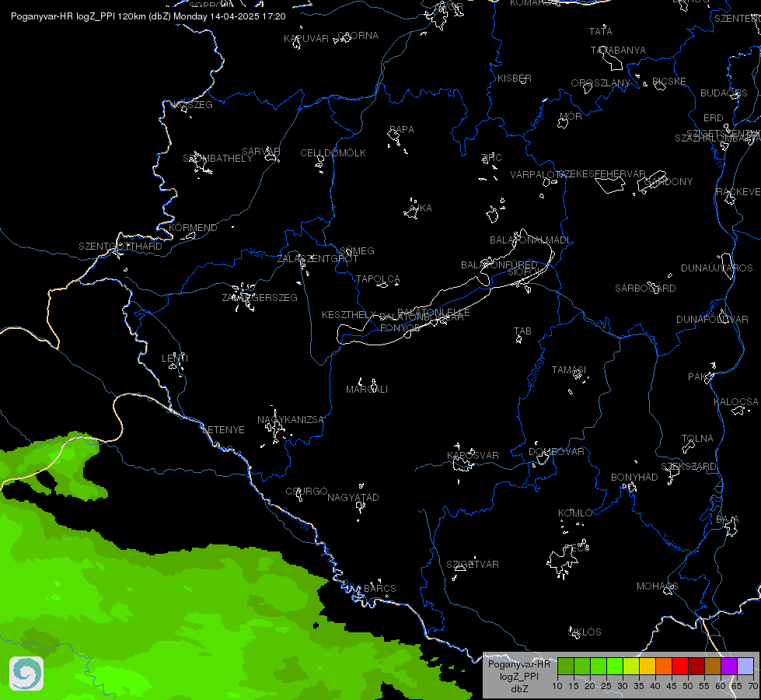Image resolution: width=761 pixels, height=700 pixels.
Task: Click the logZ_PPI legend label
Action: pos(518,676)
